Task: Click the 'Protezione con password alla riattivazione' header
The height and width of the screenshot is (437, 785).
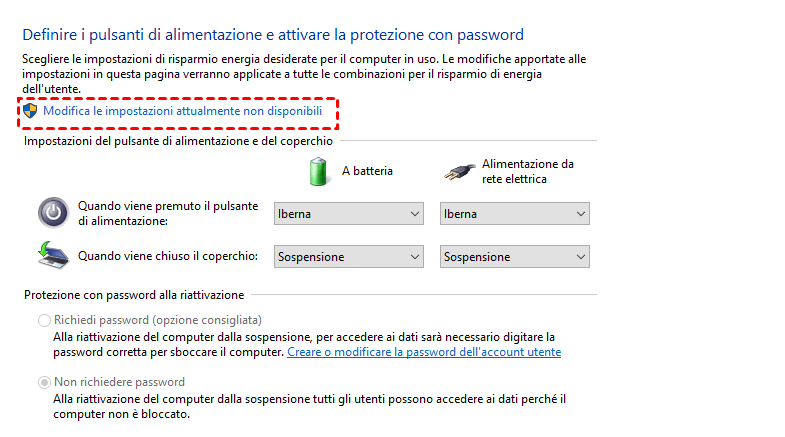Action: pos(133,295)
